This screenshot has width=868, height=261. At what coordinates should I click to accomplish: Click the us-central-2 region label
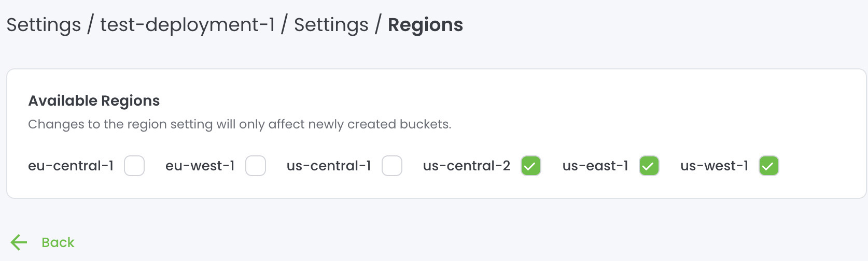pos(467,166)
